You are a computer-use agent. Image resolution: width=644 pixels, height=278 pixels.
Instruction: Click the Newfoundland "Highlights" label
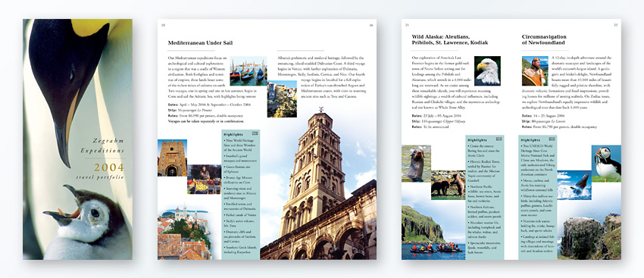coord(530,140)
